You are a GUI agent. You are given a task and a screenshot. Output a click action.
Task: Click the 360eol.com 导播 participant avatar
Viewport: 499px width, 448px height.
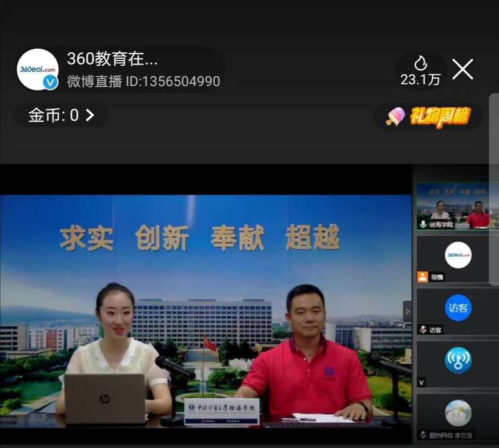[x=458, y=255]
